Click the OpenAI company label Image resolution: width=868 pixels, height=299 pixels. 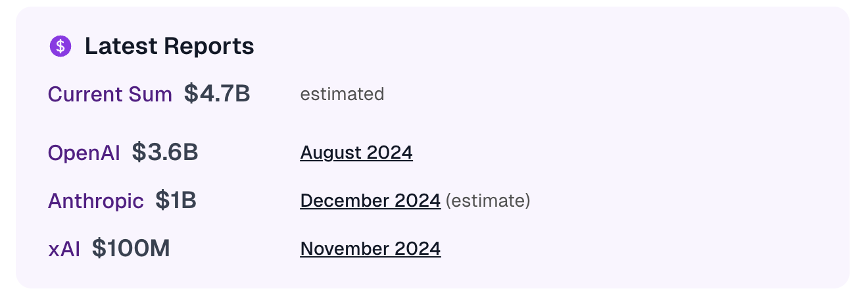click(x=84, y=153)
